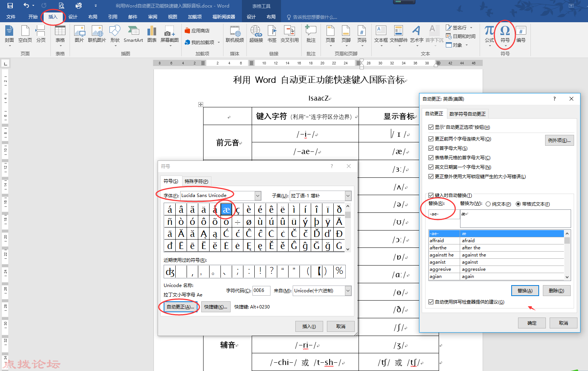Switch to the Review (审阅) ribbon tab
The image size is (588, 371).
coord(153,17)
